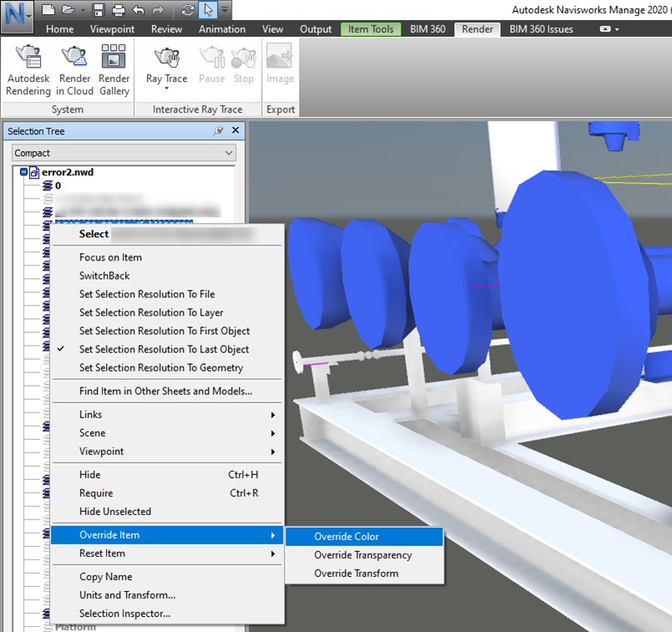
Task: Click the New file icon
Action: (x=48, y=10)
